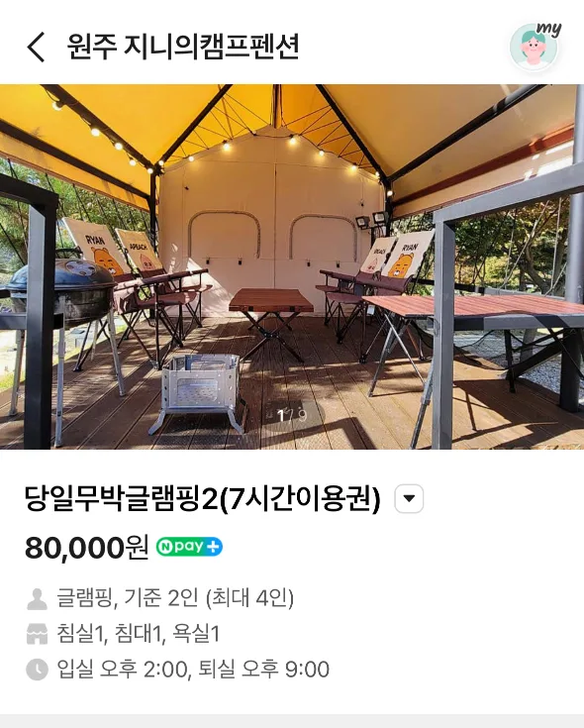Select the (최대 4인) maximum occupancy text
Image resolution: width=584 pixels, height=728 pixels.
point(250,598)
